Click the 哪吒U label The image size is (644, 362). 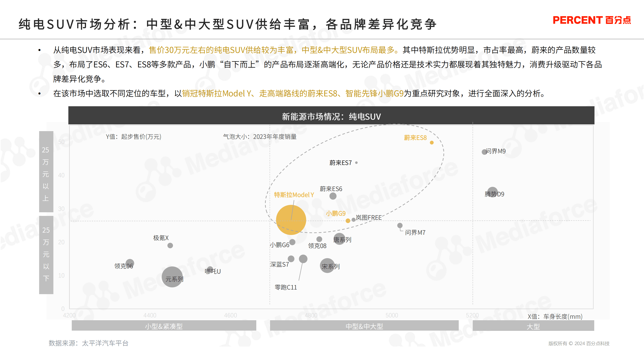point(213,271)
